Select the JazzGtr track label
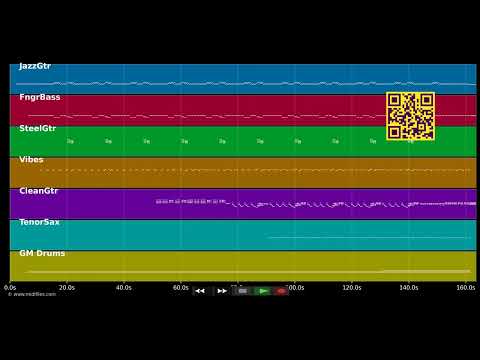The height and width of the screenshot is (360, 480). point(35,66)
